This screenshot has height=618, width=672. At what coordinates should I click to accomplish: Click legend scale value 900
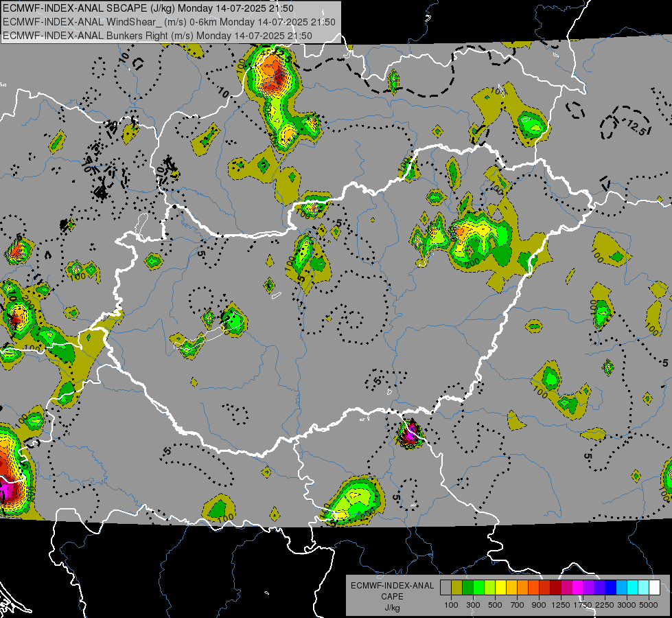539,605
